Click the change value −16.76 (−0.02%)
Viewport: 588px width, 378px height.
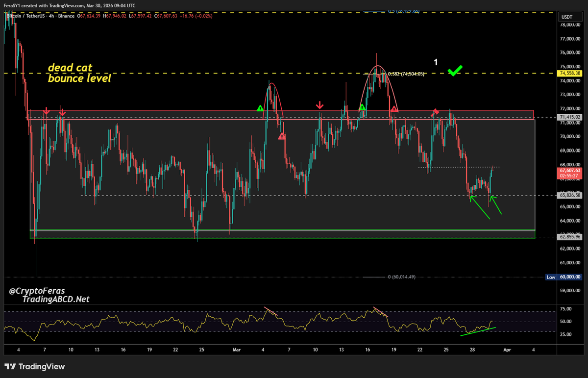coord(196,16)
